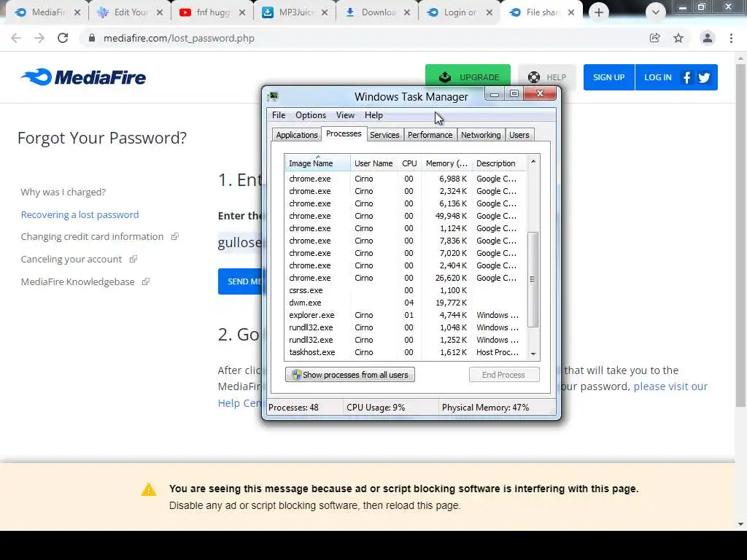This screenshot has height=560, width=747.
Task: Select the explorer.exe process row
Action: tap(406, 315)
